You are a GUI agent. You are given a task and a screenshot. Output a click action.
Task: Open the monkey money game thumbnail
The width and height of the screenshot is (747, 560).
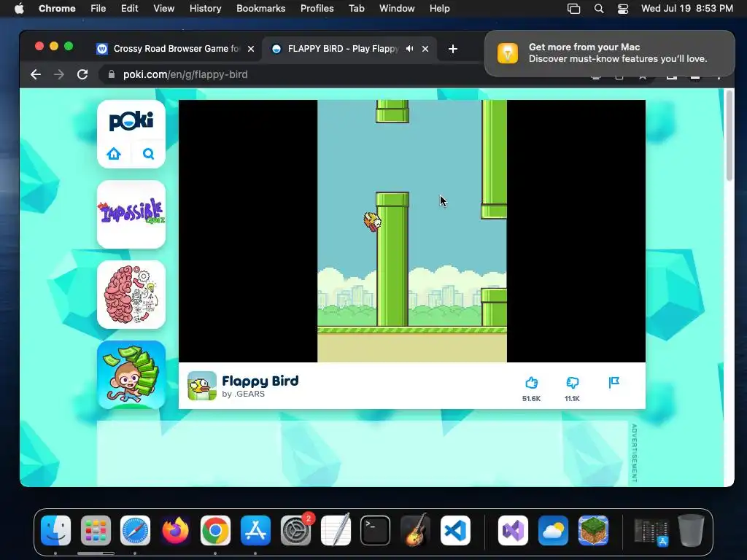click(131, 374)
